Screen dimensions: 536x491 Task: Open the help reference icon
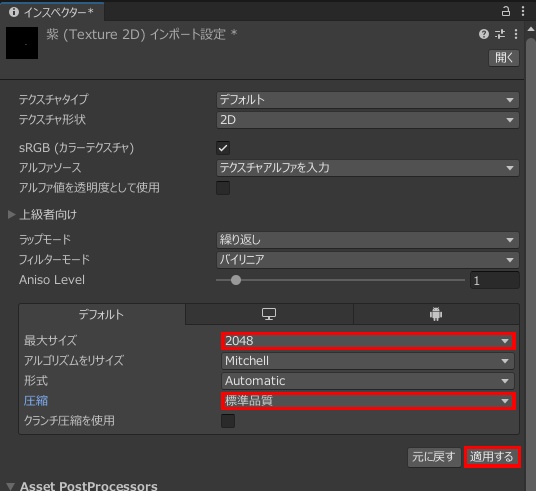[484, 34]
